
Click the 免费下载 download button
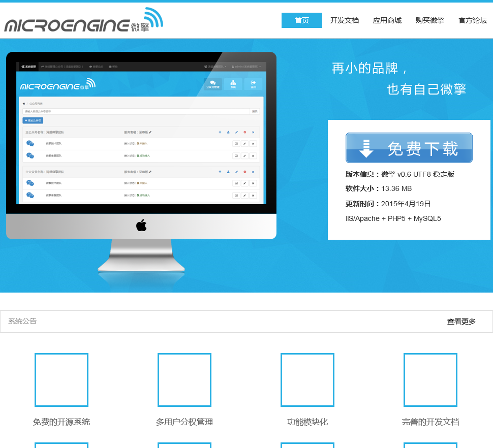(x=409, y=148)
